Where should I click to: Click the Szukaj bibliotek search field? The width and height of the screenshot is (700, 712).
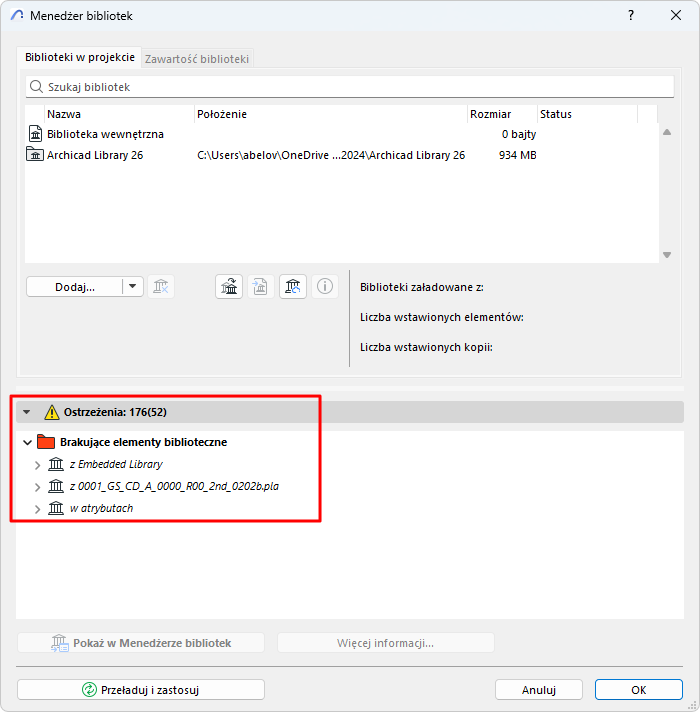pyautogui.click(x=350, y=87)
